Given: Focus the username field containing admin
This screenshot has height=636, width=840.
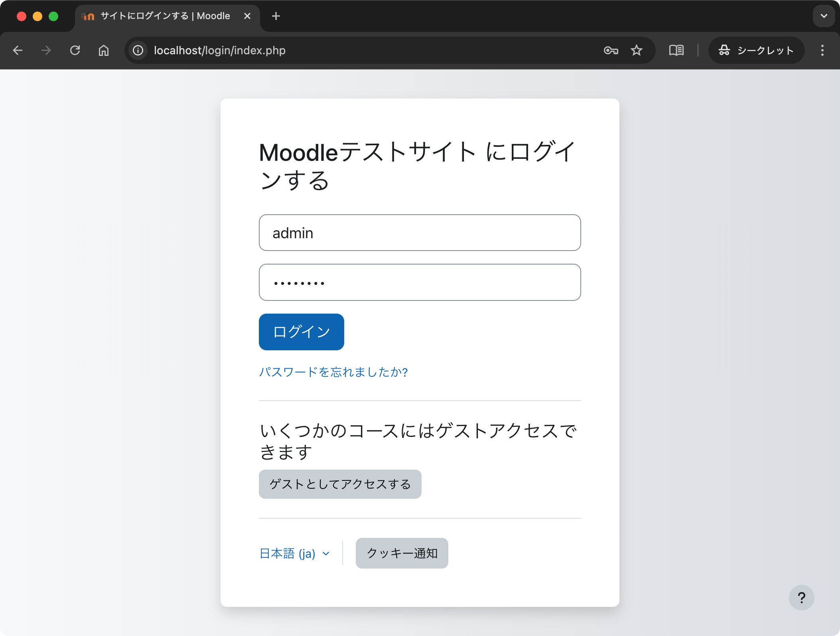Looking at the screenshot, I should [x=420, y=233].
